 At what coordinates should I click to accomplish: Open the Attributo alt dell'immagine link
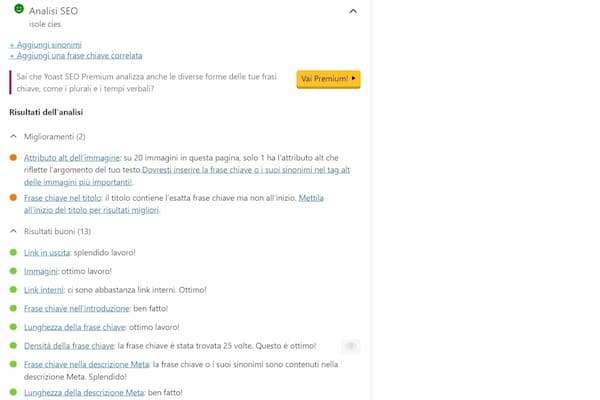pyautogui.click(x=71, y=158)
